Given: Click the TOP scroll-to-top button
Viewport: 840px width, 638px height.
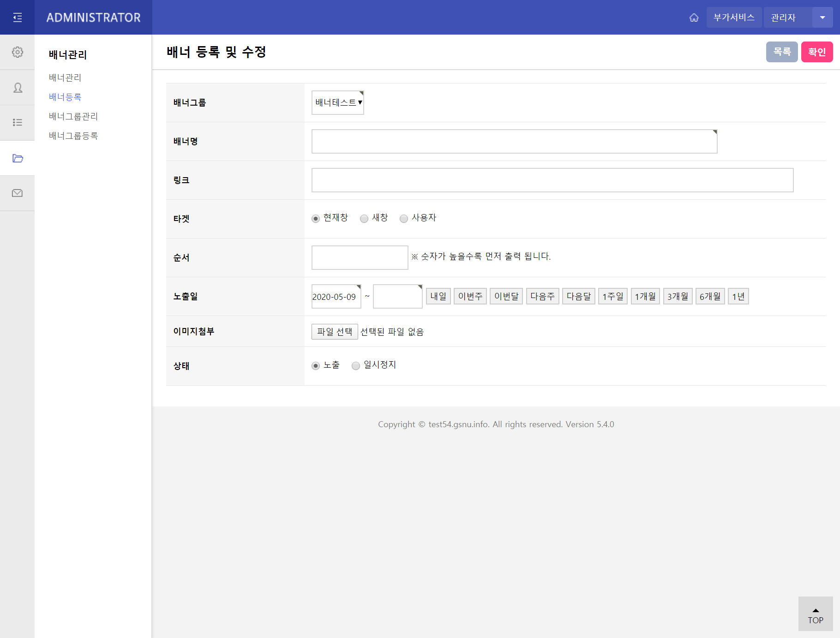Looking at the screenshot, I should tap(815, 614).
